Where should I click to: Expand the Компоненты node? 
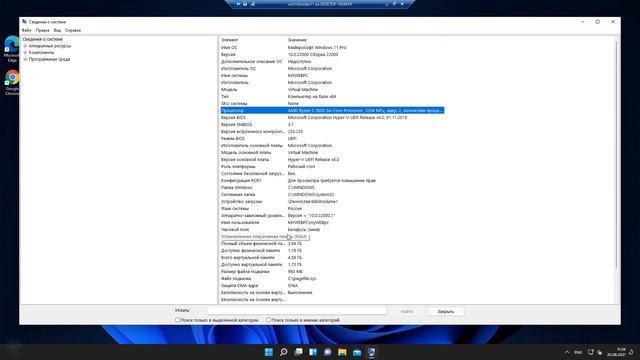point(25,53)
